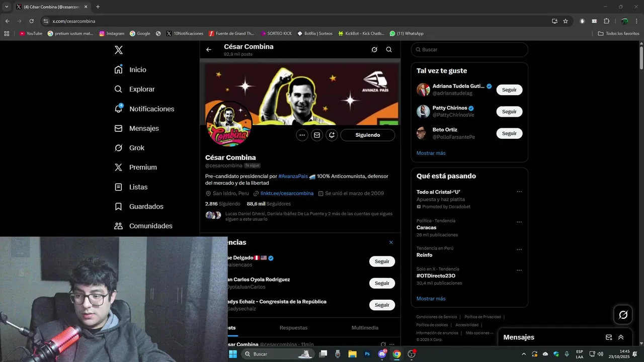Open the profile more options ellipsis button
Image resolution: width=644 pixels, height=362 pixels.
[x=302, y=135]
